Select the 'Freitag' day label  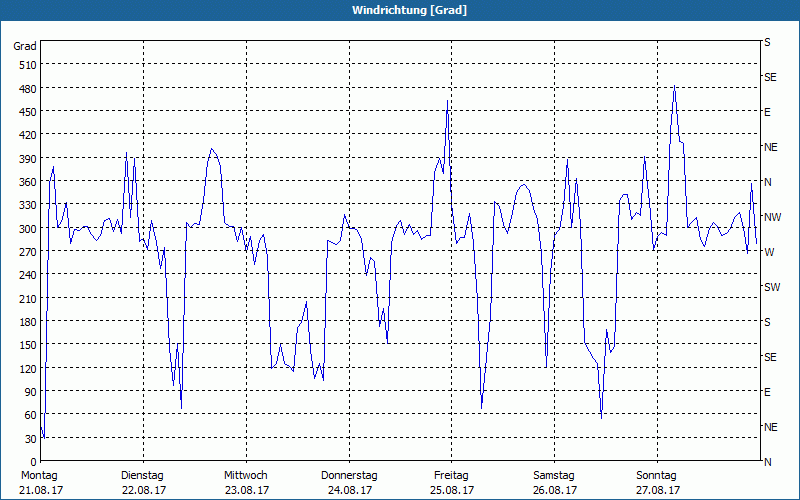tap(451, 476)
